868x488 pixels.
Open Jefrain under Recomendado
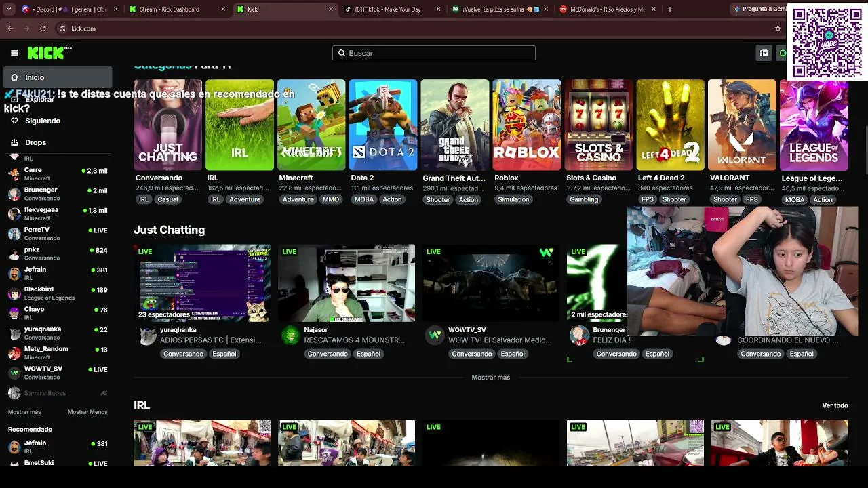[x=57, y=447]
